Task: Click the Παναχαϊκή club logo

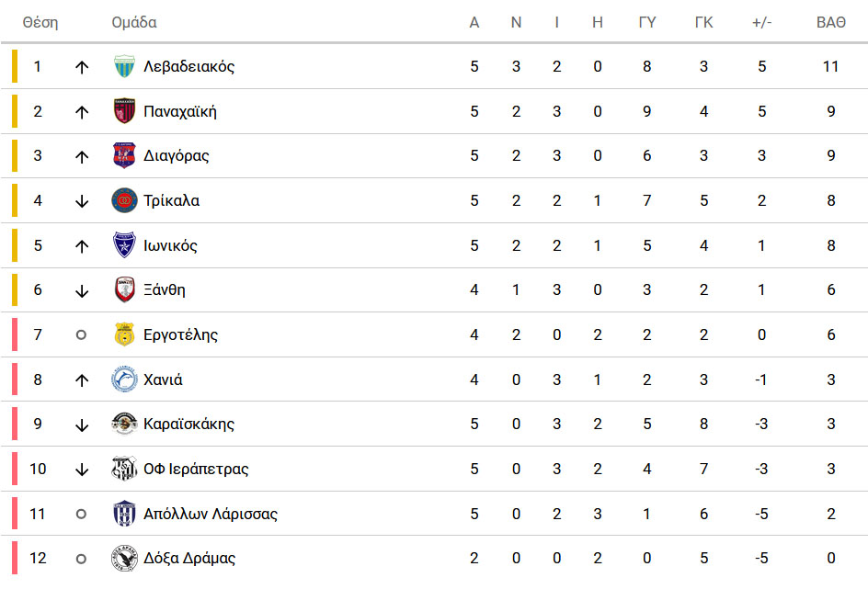Action: (x=124, y=111)
